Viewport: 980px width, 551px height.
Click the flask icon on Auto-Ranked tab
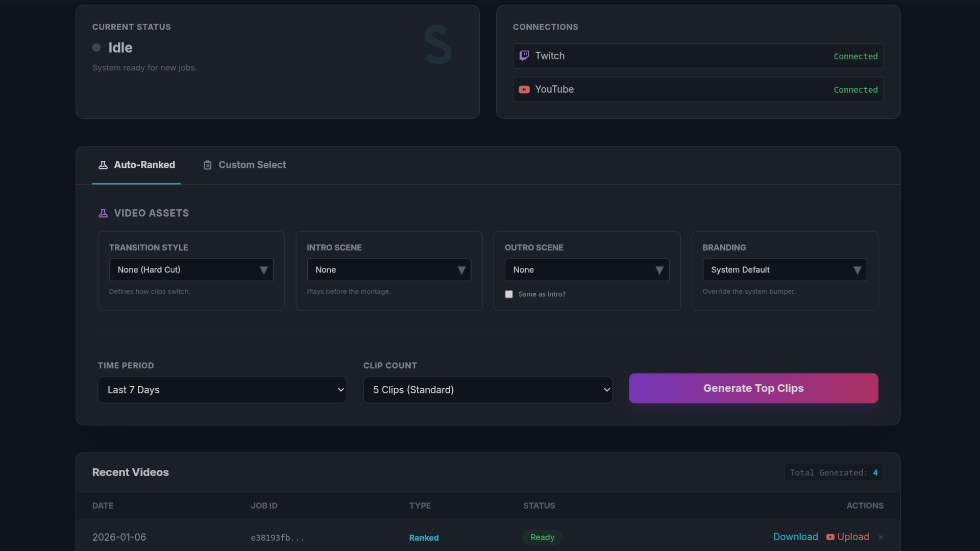104,164
